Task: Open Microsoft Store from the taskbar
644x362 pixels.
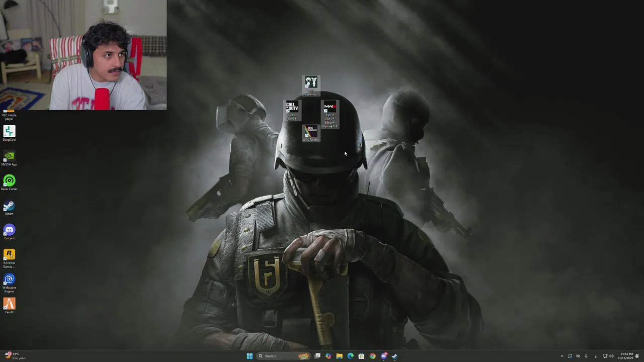Action: click(x=361, y=356)
